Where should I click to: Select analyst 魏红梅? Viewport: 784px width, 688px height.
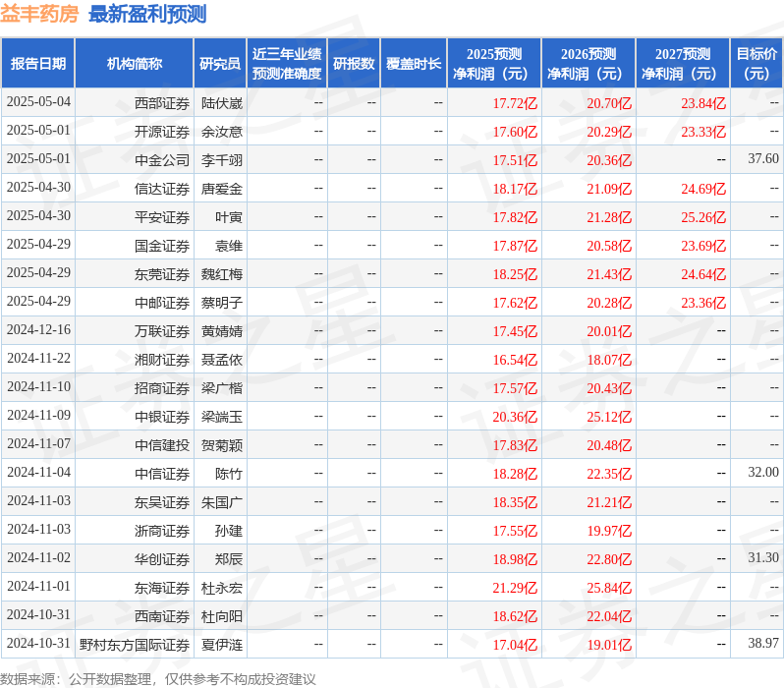coord(221,274)
